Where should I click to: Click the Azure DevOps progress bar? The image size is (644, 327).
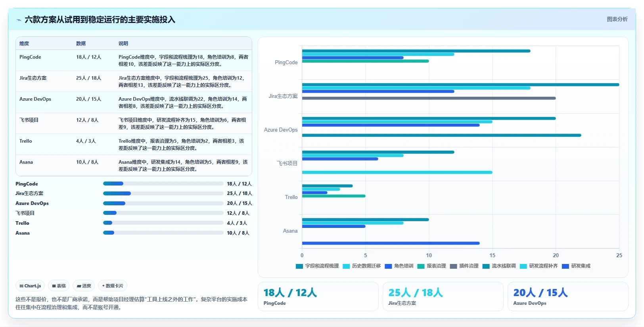coord(163,203)
